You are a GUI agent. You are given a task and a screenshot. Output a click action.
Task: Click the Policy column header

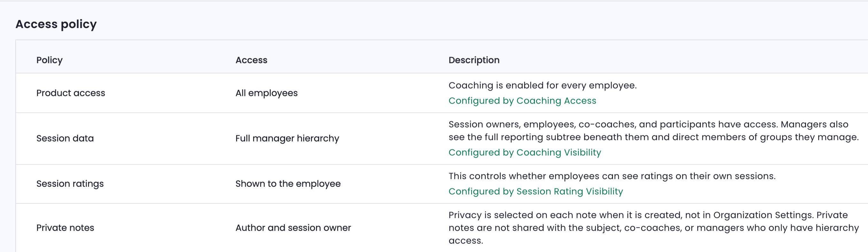coord(50,60)
